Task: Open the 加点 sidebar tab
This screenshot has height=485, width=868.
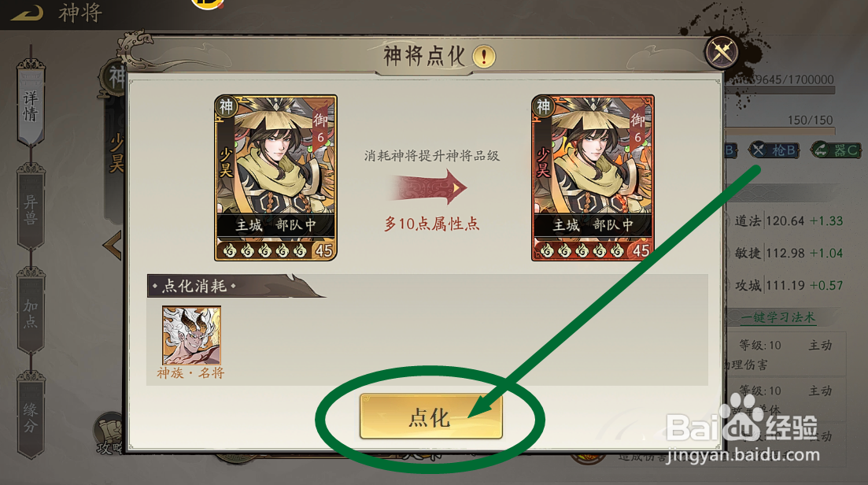Action: 31,313
